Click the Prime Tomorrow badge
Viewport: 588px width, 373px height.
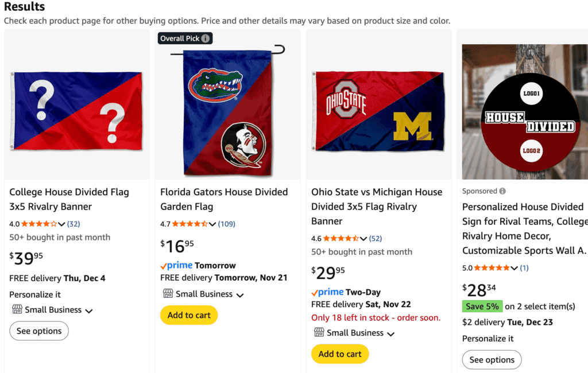[198, 266]
